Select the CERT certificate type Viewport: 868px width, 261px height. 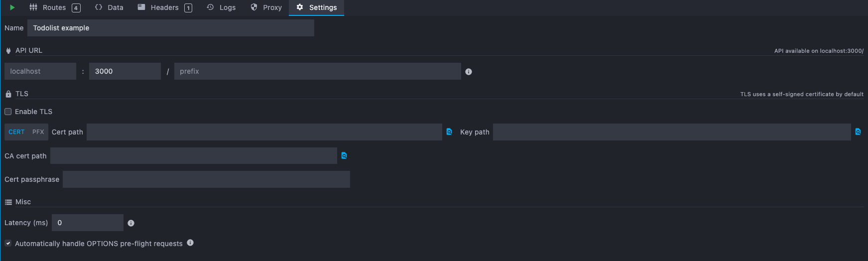coord(16,132)
